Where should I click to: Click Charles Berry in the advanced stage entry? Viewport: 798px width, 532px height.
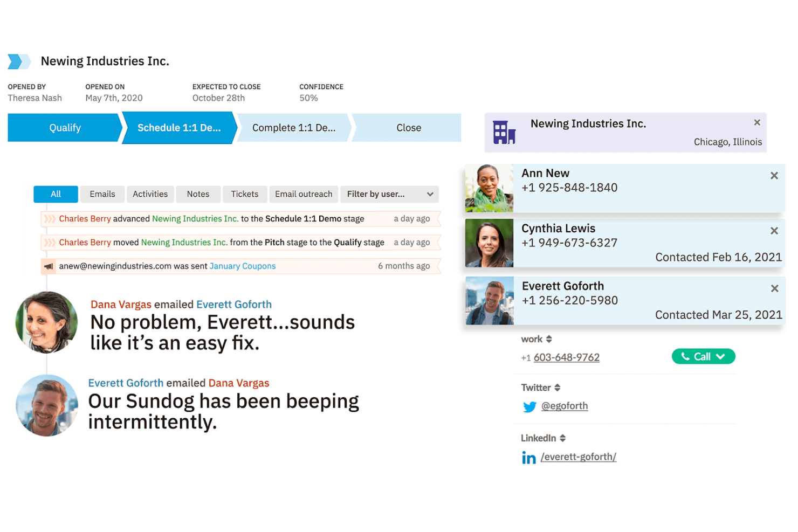click(x=85, y=219)
